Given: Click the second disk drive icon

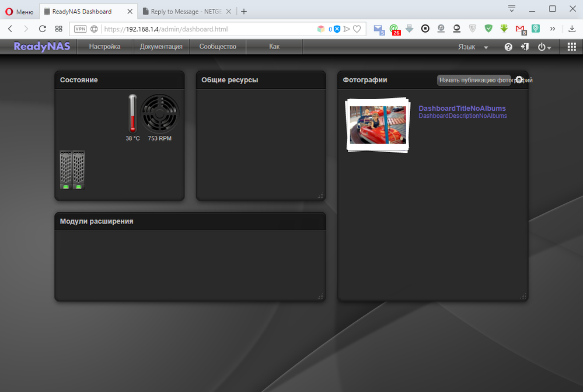Looking at the screenshot, I should [78, 170].
